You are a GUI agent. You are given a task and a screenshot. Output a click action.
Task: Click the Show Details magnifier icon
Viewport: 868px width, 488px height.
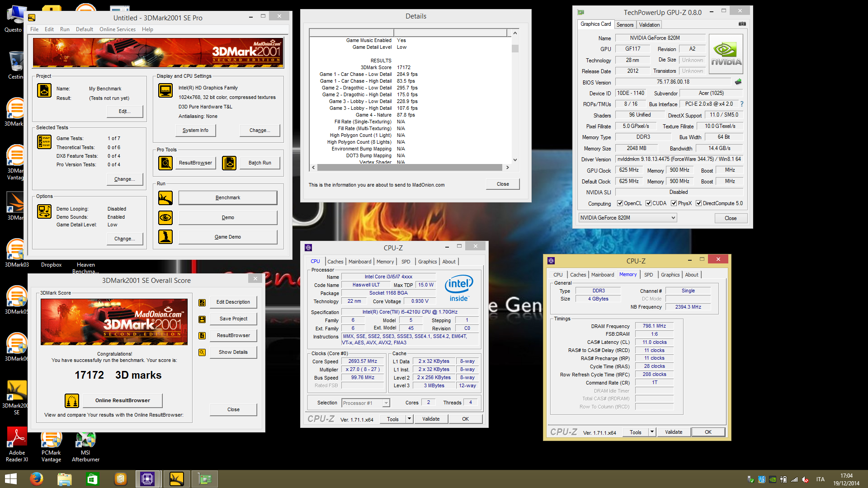[202, 352]
